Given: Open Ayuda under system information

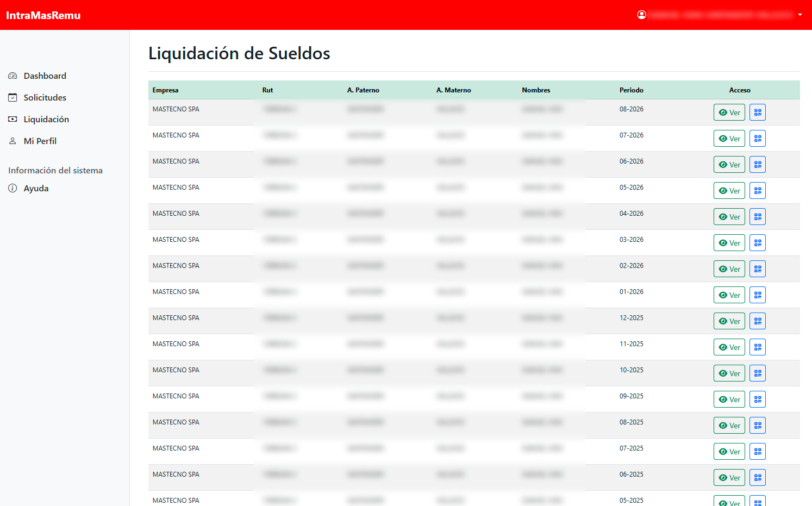Looking at the screenshot, I should click(28, 188).
